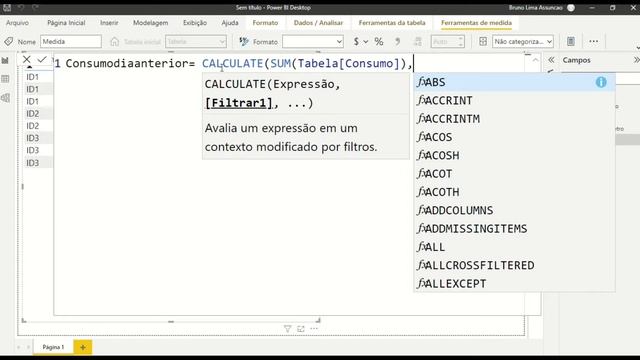Click the data category grid icon
The height and width of the screenshot is (360, 640).
click(483, 42)
